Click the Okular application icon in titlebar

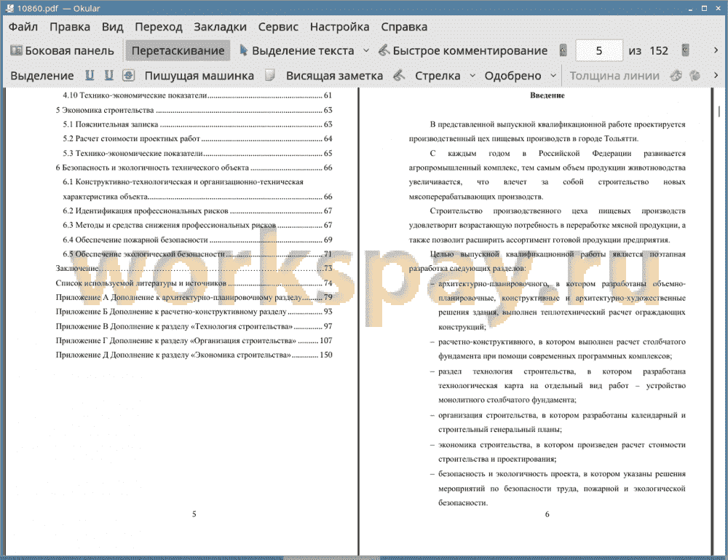point(9,8)
